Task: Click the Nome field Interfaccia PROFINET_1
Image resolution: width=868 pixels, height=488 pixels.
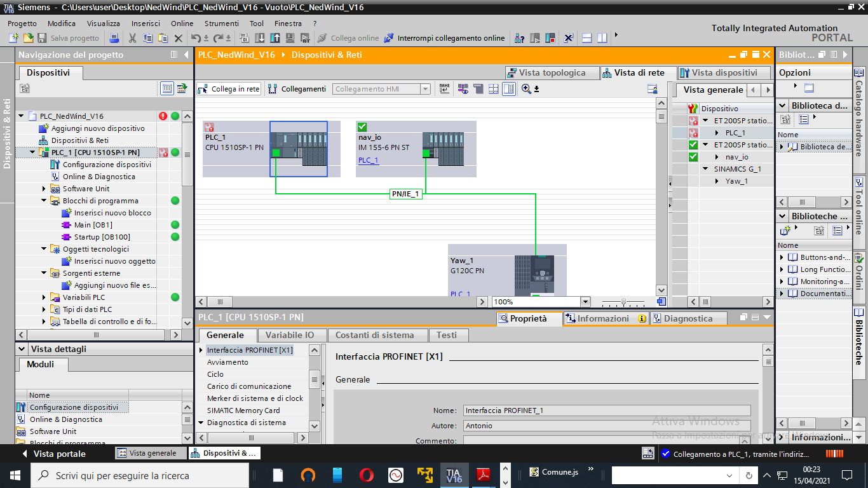Action: (607, 410)
